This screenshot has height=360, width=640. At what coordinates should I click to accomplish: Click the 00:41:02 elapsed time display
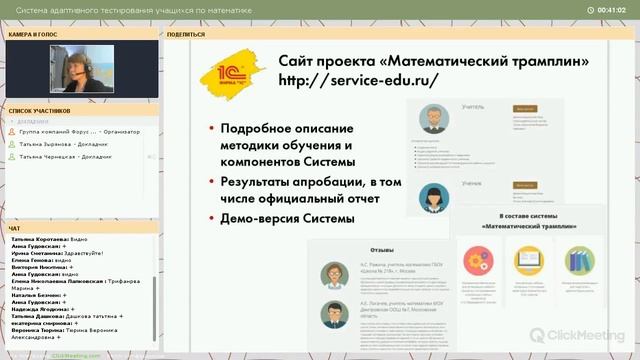coord(611,10)
